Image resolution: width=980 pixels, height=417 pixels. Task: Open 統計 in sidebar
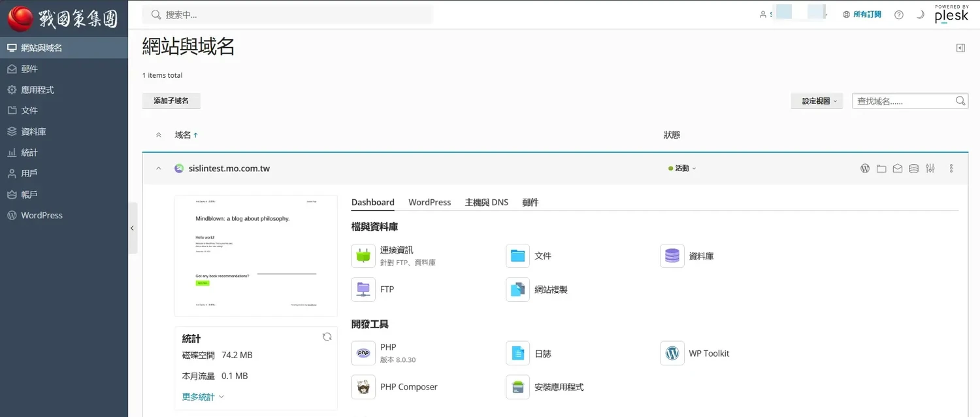(64, 152)
